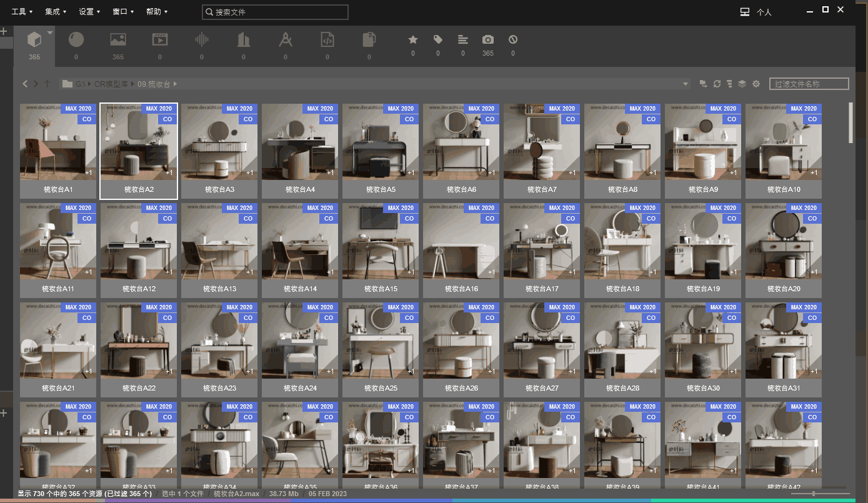
Task: Refresh the current folder view
Action: click(x=717, y=84)
